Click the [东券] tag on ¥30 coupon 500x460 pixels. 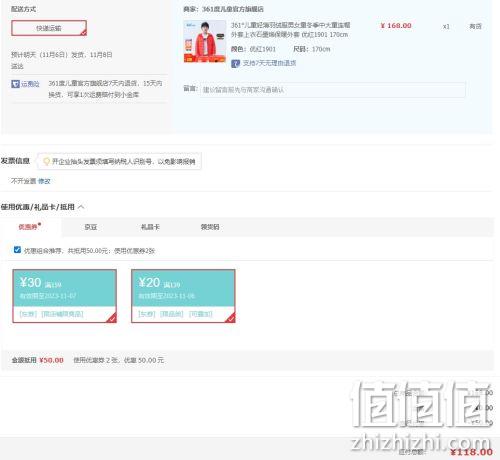(28, 314)
